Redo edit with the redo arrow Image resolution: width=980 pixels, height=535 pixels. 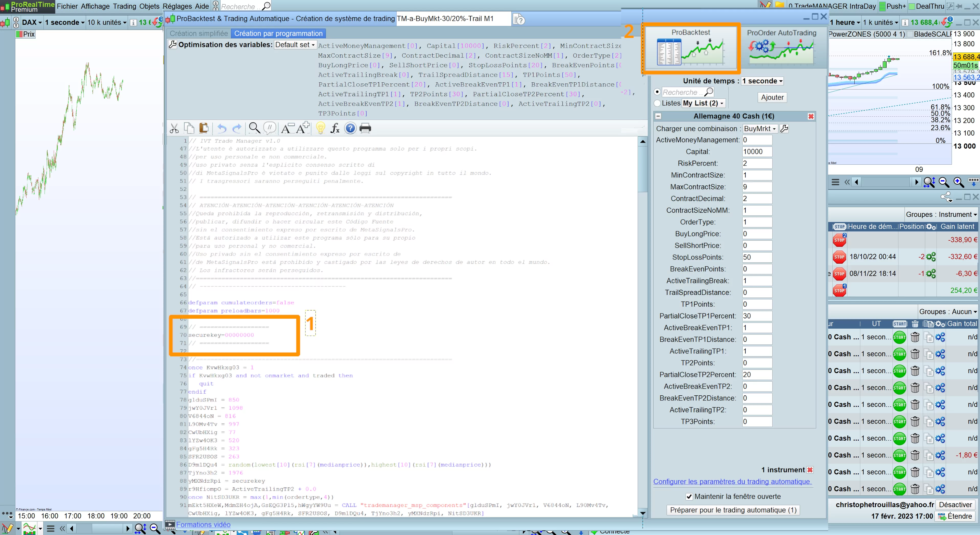coord(237,129)
